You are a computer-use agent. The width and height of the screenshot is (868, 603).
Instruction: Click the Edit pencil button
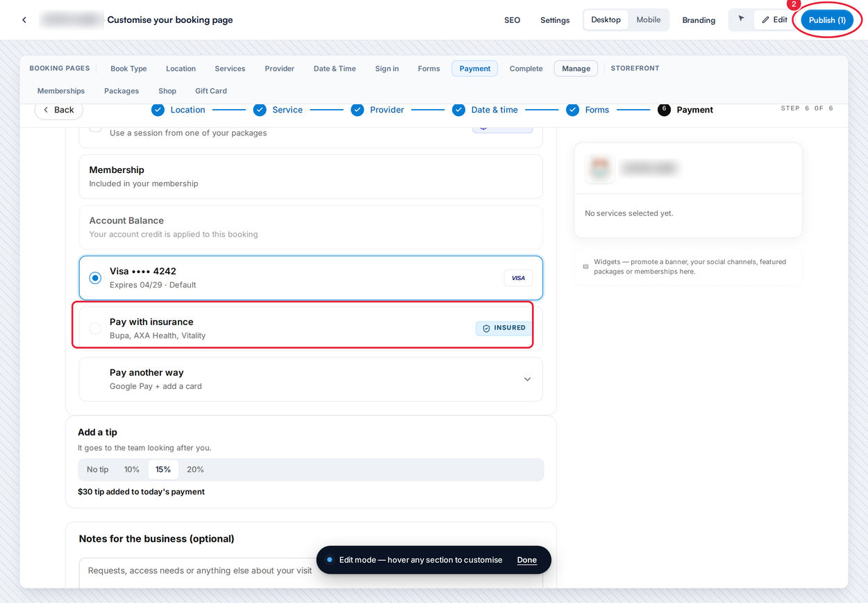click(x=774, y=19)
